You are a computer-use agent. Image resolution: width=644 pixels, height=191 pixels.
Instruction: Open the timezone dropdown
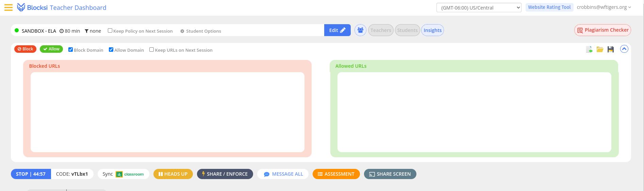tap(479, 7)
